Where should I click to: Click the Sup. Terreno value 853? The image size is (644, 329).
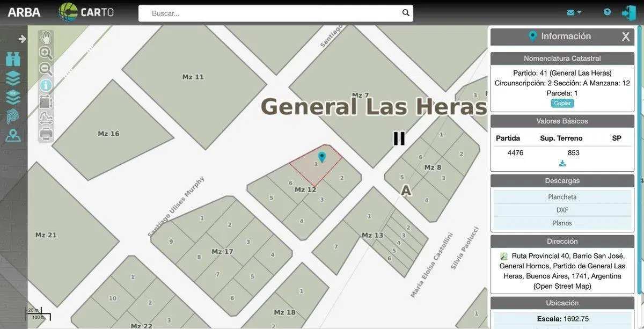[574, 153]
